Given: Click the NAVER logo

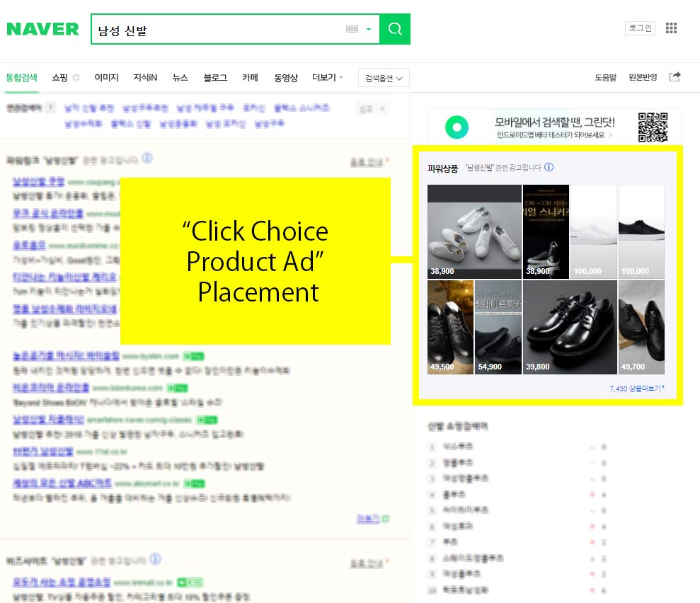Looking at the screenshot, I should [x=43, y=29].
